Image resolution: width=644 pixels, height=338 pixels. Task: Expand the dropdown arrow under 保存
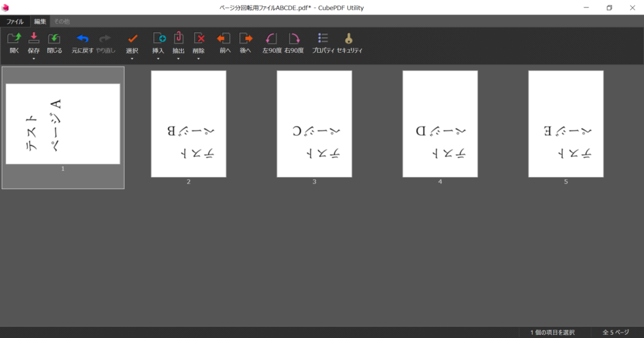pyautogui.click(x=34, y=58)
